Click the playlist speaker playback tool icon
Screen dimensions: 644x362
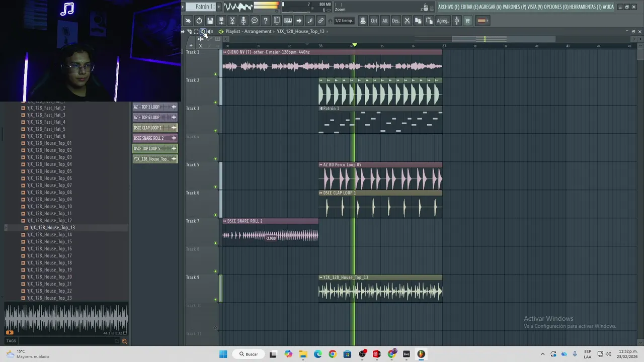click(210, 31)
